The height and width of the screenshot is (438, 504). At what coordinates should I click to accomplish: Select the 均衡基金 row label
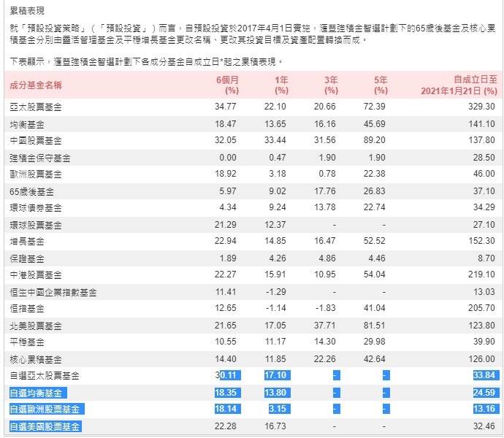27,125
